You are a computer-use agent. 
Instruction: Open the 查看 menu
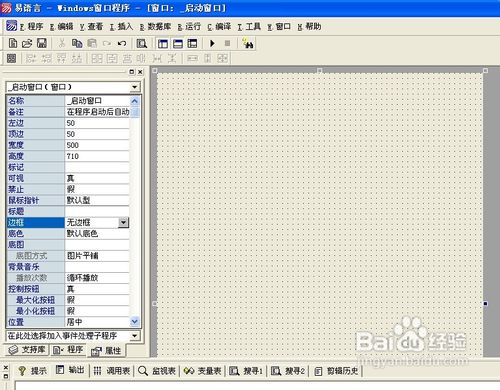[x=92, y=26]
